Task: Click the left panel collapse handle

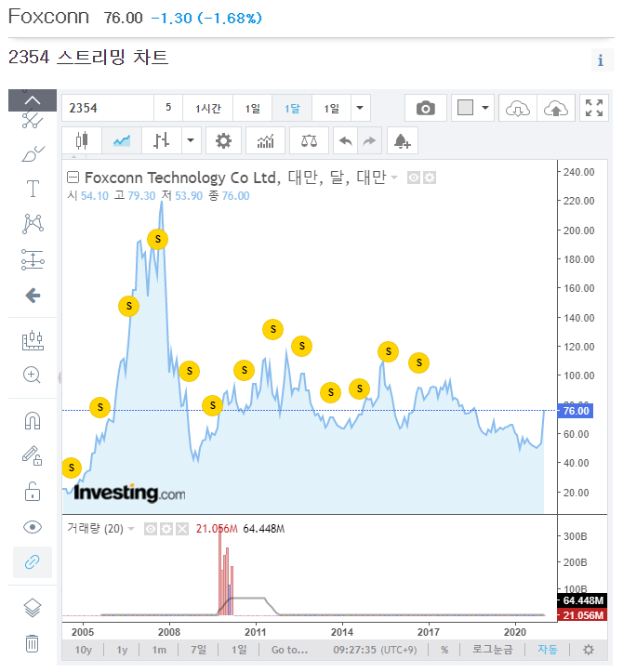Action: point(60,377)
